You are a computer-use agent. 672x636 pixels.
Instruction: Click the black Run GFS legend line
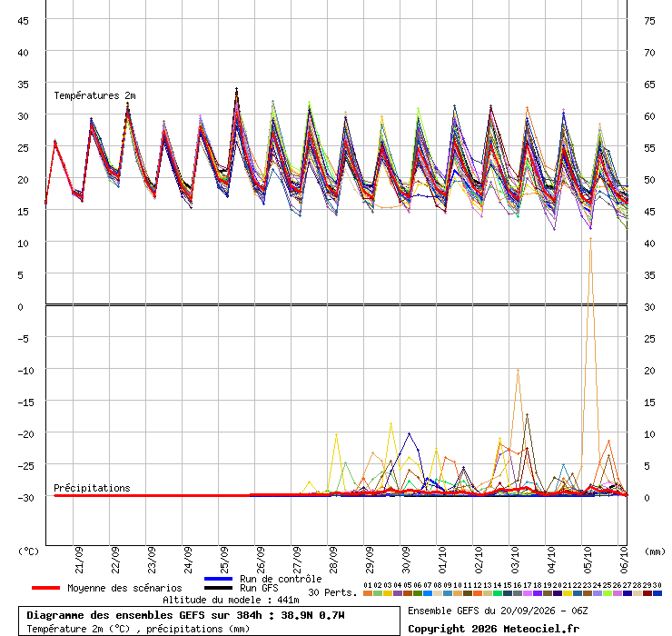tap(219, 588)
